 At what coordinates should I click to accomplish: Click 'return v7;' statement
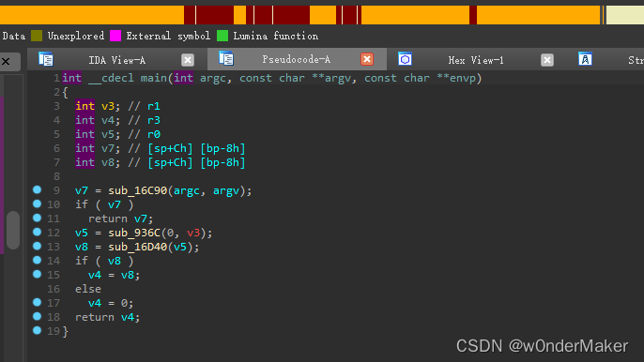coord(120,219)
